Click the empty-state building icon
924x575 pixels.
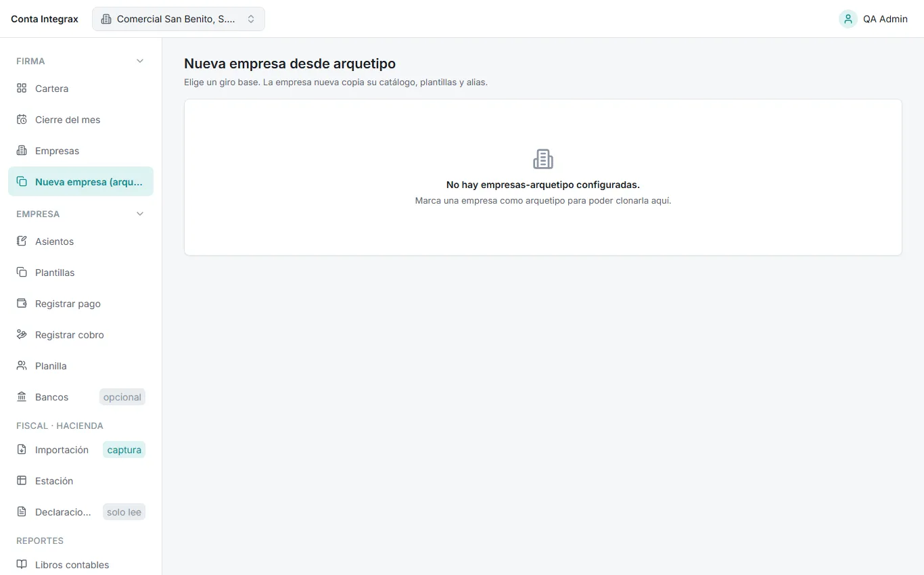click(x=543, y=159)
